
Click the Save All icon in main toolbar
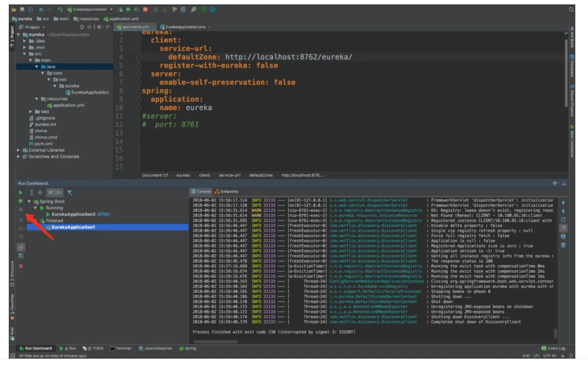[x=22, y=9]
